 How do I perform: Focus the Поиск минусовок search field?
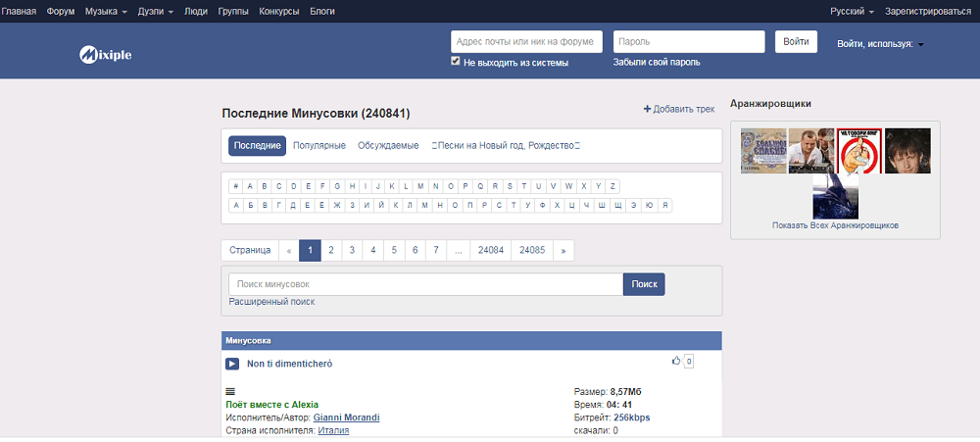coord(425,284)
